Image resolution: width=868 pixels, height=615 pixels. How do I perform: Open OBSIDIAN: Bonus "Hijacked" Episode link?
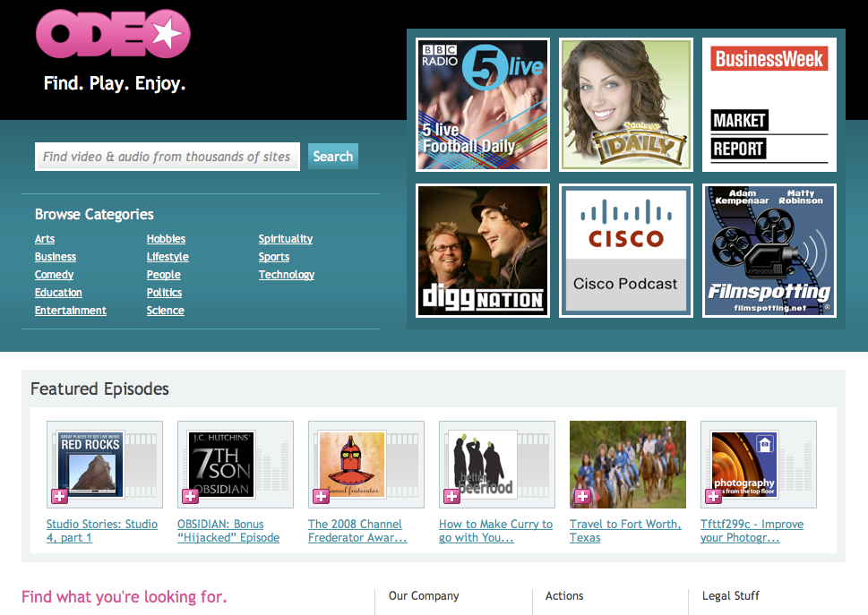[x=228, y=531]
